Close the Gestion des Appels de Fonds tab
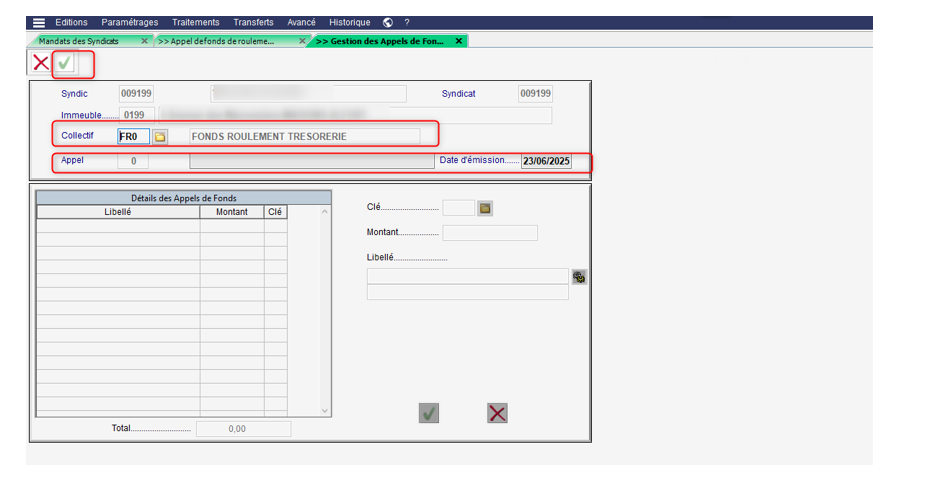The width and height of the screenshot is (945, 482). [459, 41]
